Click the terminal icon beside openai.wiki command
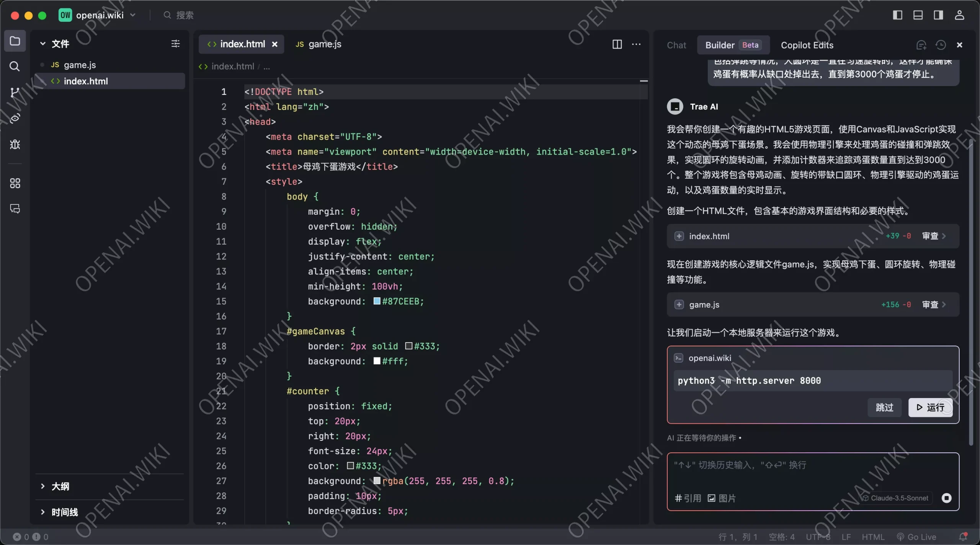The image size is (980, 545). pos(678,358)
